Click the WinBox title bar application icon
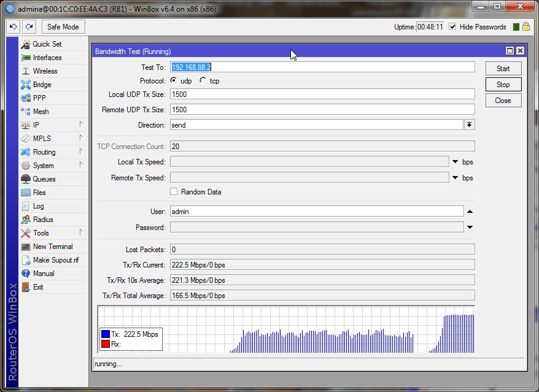 coord(10,9)
